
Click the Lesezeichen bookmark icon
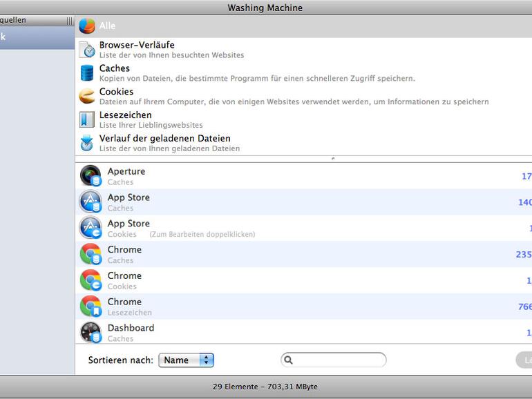[x=87, y=119]
